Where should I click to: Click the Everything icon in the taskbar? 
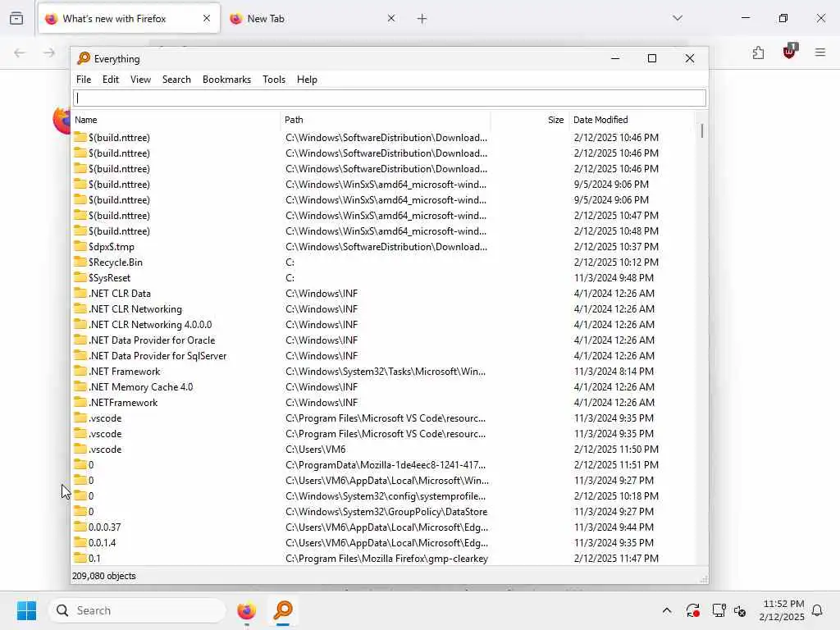coord(283,610)
